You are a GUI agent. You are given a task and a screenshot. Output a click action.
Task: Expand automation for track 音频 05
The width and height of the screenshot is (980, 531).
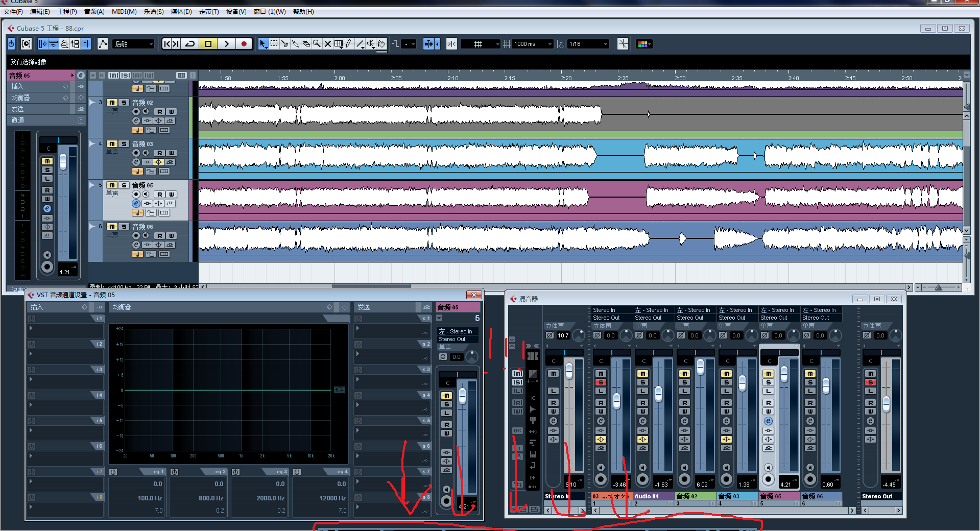click(x=92, y=185)
